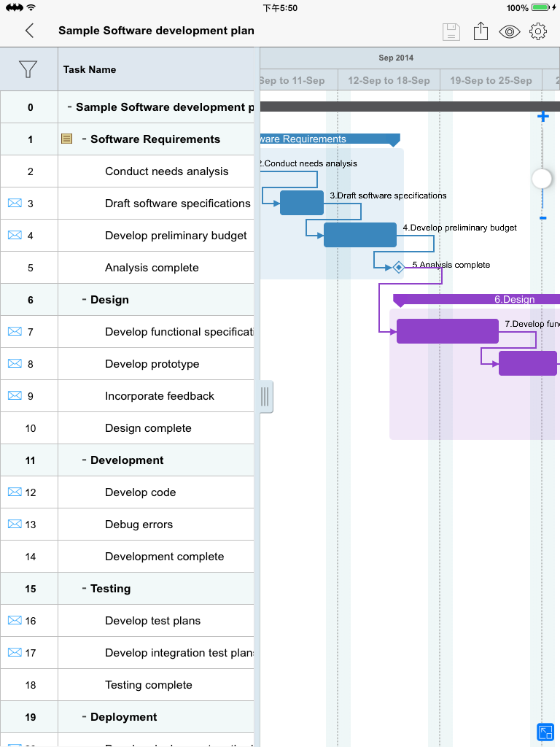Collapse the Design task group
Screen dimensions: 560x747
pos(85,299)
